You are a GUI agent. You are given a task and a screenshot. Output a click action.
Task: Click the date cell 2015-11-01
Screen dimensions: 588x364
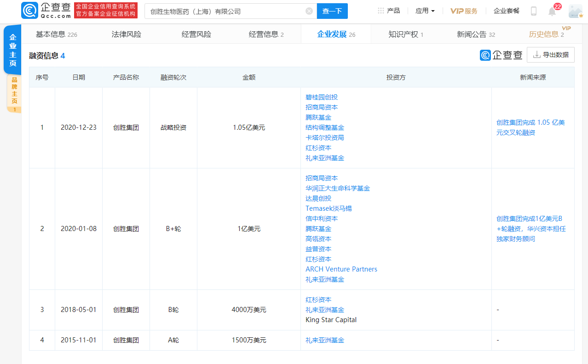tap(79, 340)
